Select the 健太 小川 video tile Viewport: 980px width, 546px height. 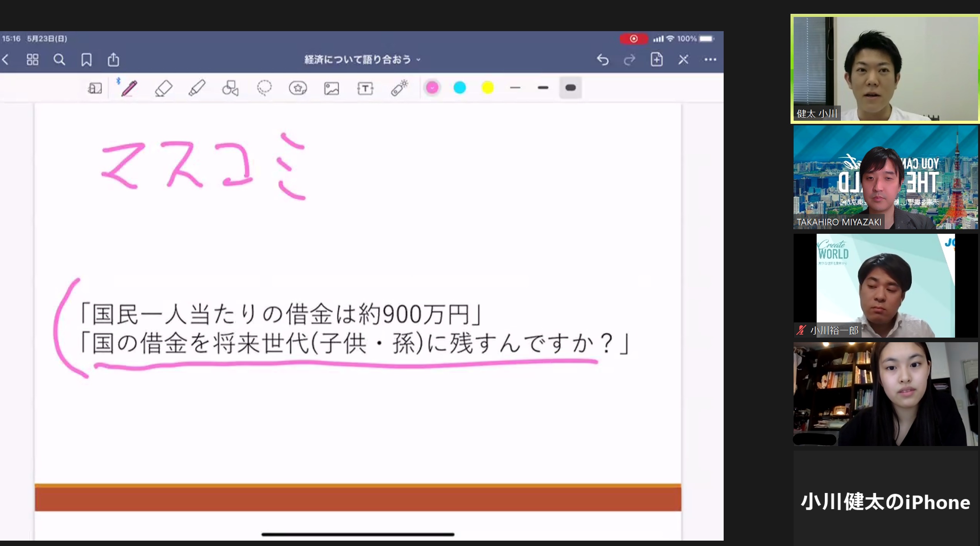click(x=885, y=69)
